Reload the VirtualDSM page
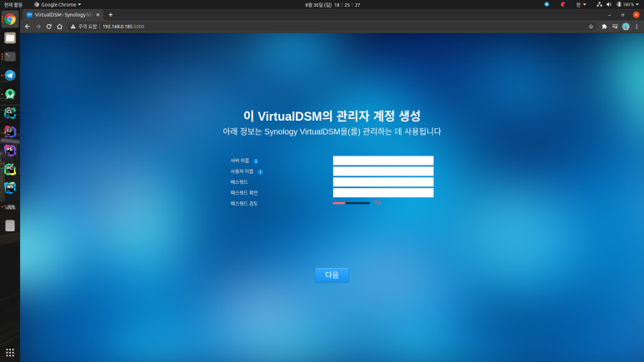 [49, 27]
